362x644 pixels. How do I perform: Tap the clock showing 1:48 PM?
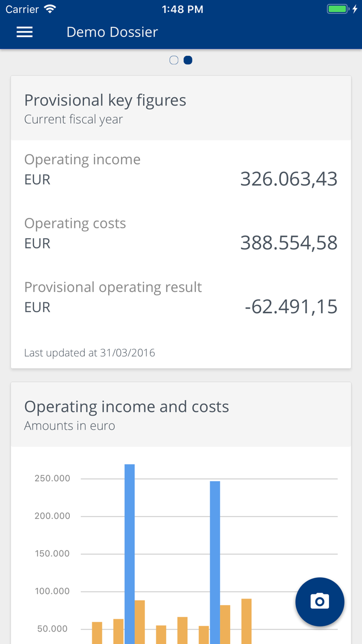(x=182, y=9)
